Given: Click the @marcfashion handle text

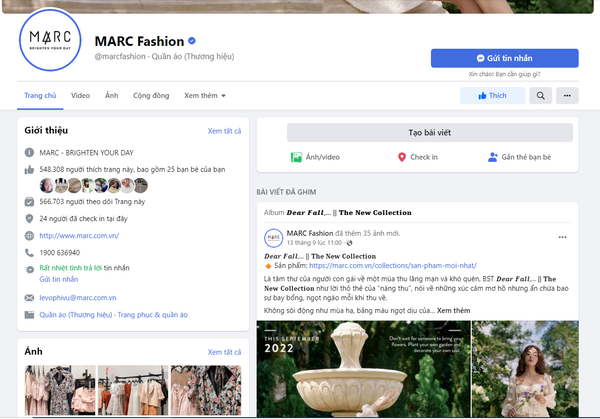Looking at the screenshot, I should (x=120, y=57).
